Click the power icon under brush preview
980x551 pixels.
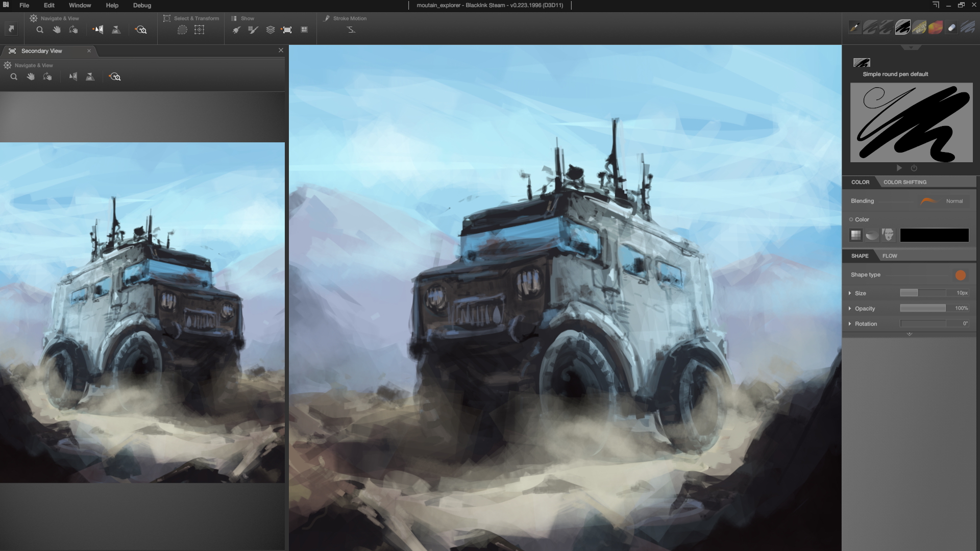(x=914, y=168)
